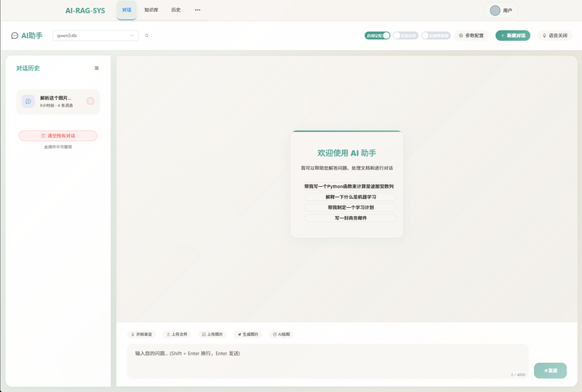582x392 pixels.
Task: Click the 对话历史 list menu icon
Action: tap(97, 68)
